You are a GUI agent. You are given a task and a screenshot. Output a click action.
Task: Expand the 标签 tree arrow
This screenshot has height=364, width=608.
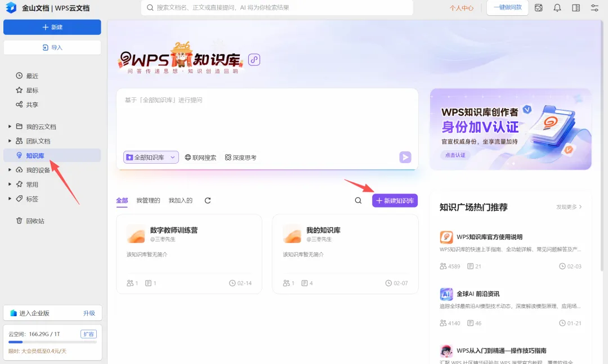tap(10, 199)
